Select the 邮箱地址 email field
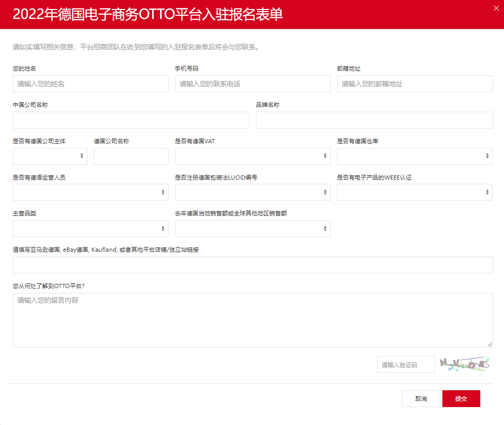Viewport: 504px width, 425px height. pos(414,83)
